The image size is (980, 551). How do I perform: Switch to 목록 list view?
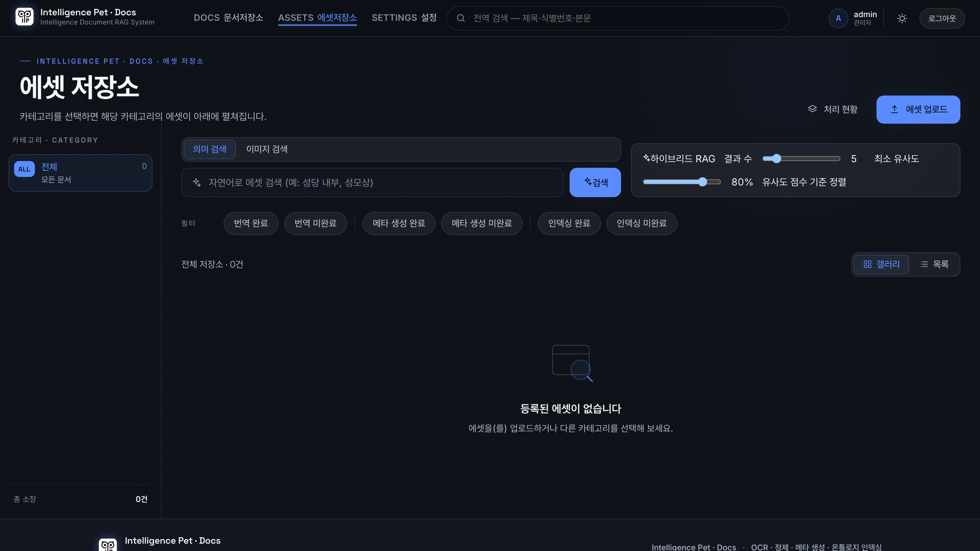click(x=934, y=264)
